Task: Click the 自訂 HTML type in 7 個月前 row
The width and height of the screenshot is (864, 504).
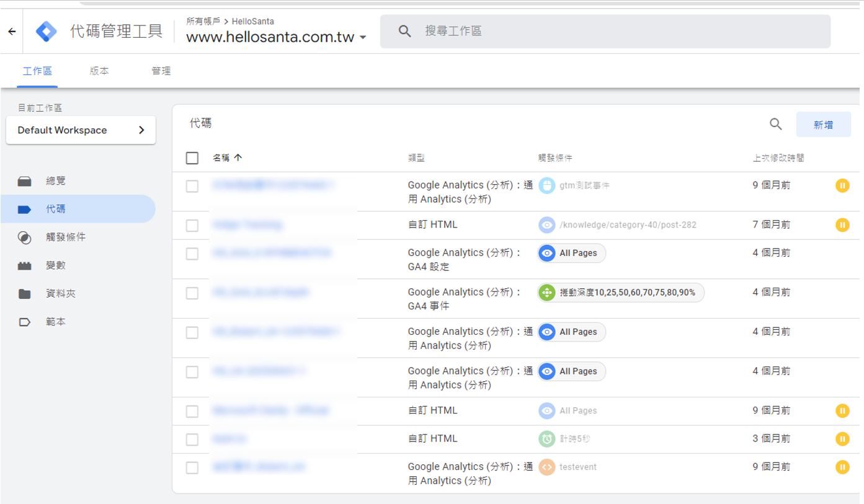Action: click(432, 224)
